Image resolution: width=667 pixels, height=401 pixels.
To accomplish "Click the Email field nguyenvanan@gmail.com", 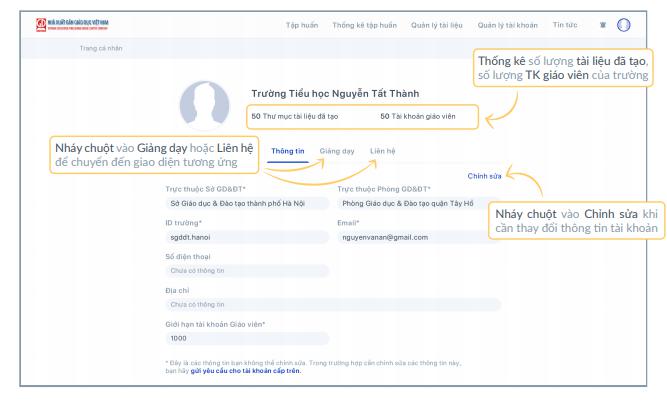I will point(419,237).
